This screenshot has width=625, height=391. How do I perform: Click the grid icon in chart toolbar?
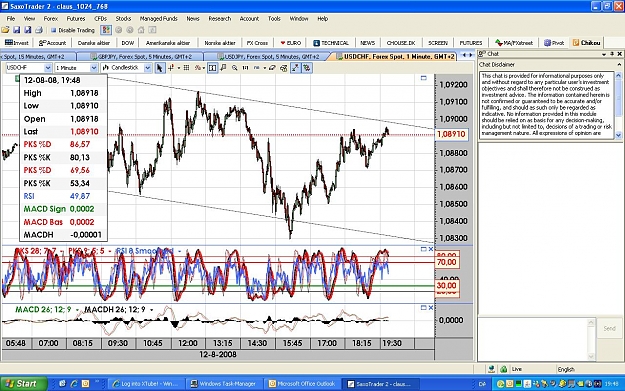point(186,68)
